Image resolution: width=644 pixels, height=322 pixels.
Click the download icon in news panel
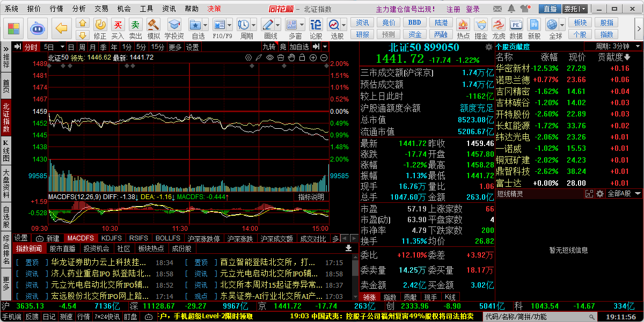(x=348, y=248)
